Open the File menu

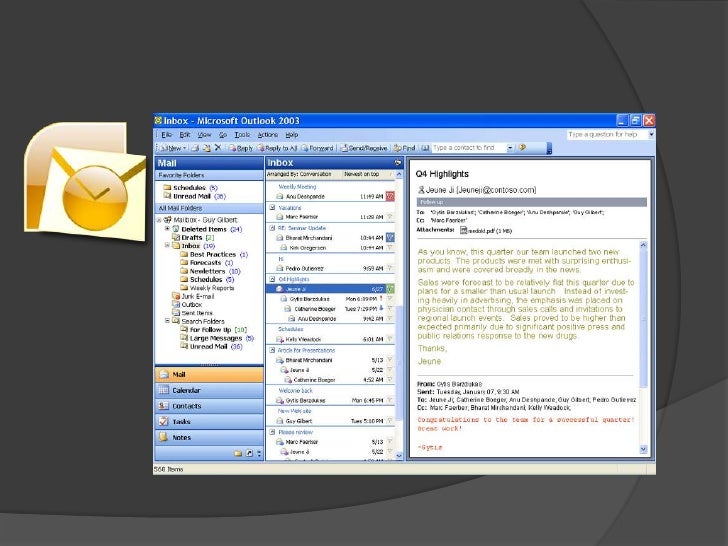166,135
